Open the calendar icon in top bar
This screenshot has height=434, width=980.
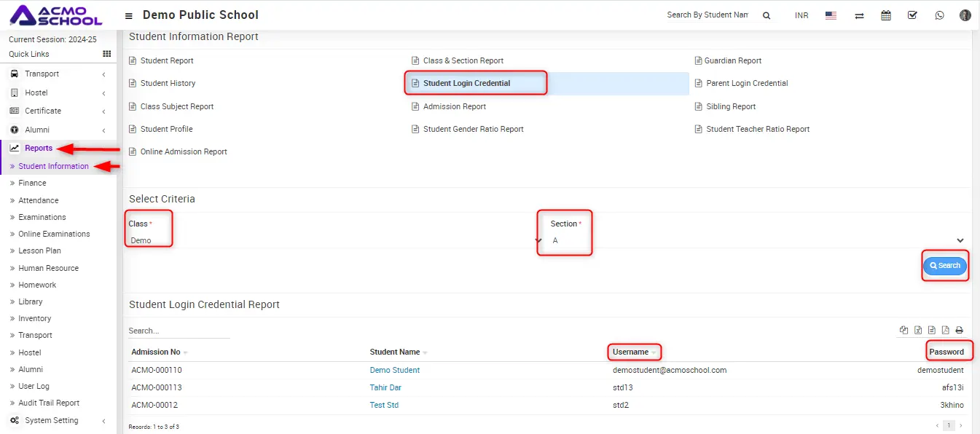tap(886, 15)
